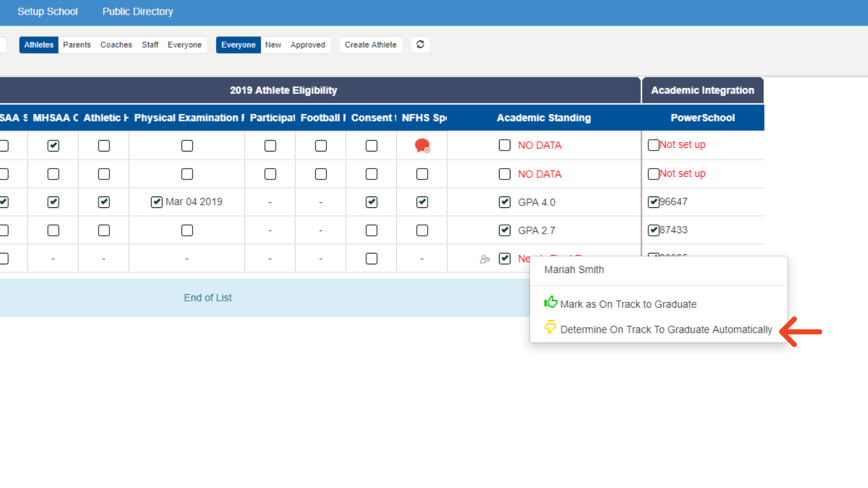The width and height of the screenshot is (868, 488).
Task: Select Mark as On Track to Graduate
Action: pos(628,304)
